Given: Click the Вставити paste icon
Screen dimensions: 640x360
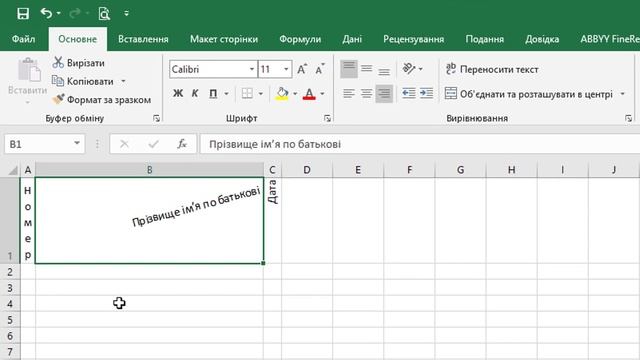Looking at the screenshot, I should tap(29, 70).
